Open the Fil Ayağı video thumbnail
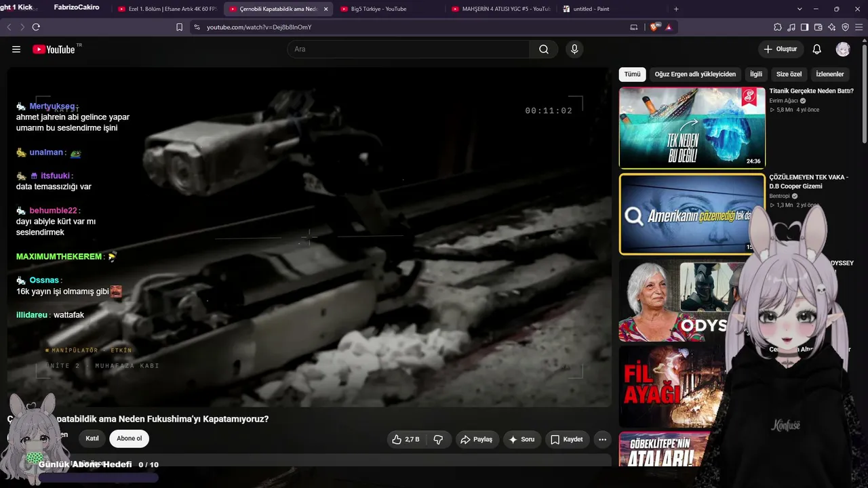The width and height of the screenshot is (868, 488). pyautogui.click(x=673, y=386)
